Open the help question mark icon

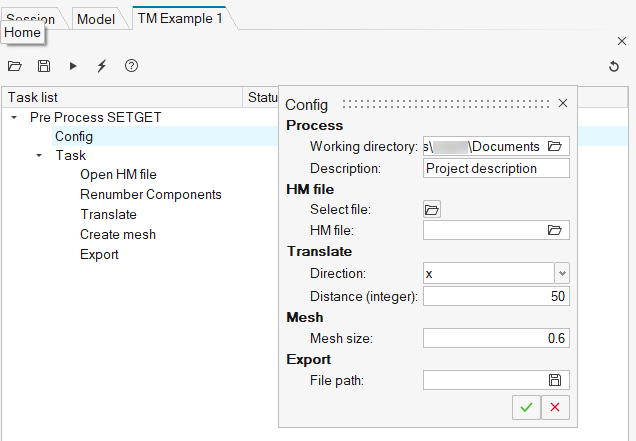point(131,66)
